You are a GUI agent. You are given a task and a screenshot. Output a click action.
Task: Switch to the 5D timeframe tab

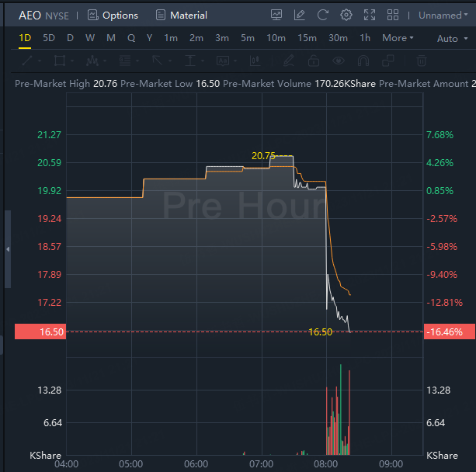[x=49, y=38]
